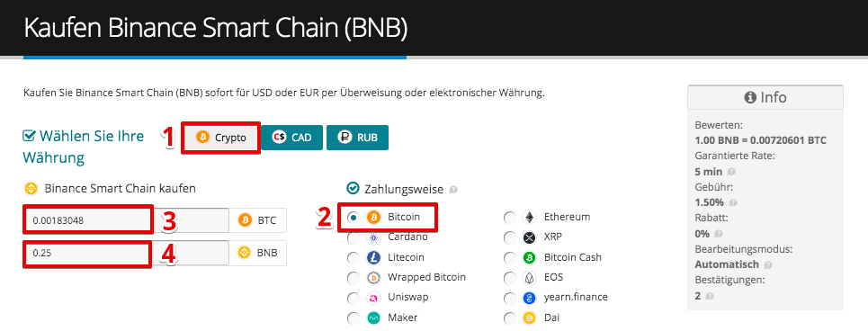Select the RUB currency button
The image size is (868, 331).
[x=358, y=138]
